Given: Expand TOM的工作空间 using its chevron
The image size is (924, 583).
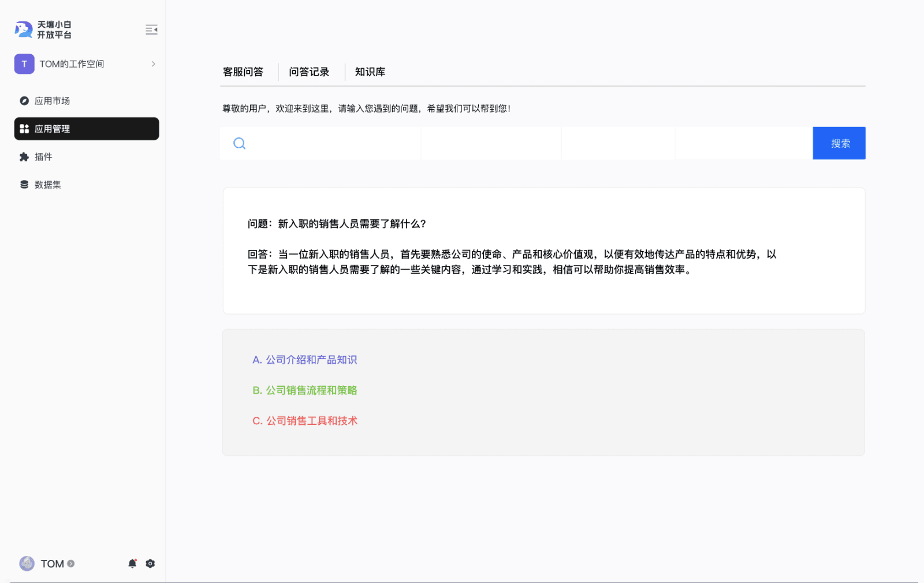Looking at the screenshot, I should [153, 63].
